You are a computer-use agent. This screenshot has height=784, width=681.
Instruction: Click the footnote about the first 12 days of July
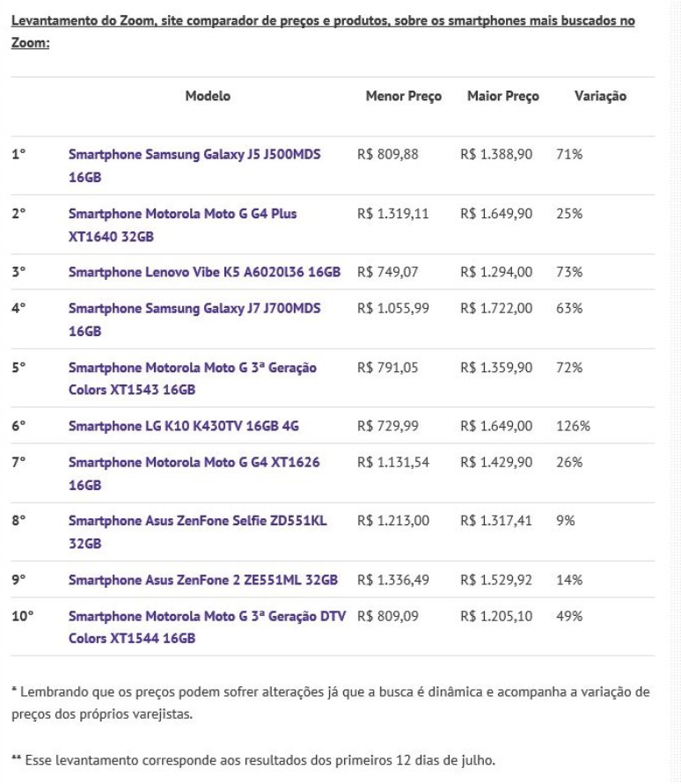pos(253,762)
